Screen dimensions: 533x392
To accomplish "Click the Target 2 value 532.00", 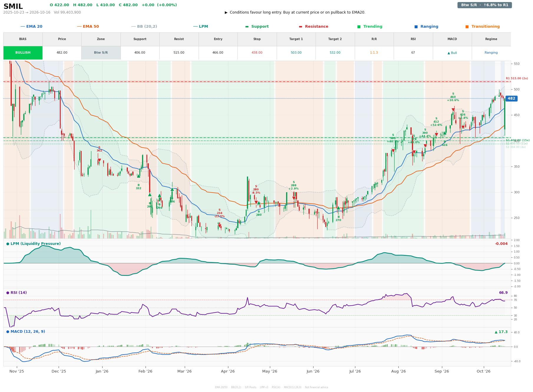I will coord(335,53).
